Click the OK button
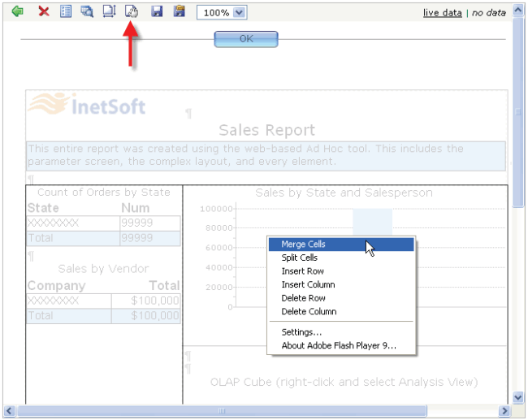The image size is (528, 420). 246,39
